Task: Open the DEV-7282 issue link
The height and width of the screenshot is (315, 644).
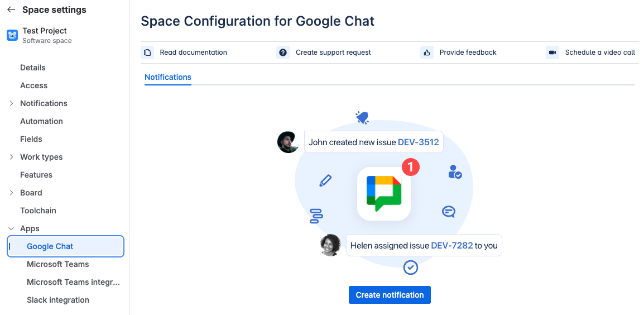Action: (x=452, y=246)
